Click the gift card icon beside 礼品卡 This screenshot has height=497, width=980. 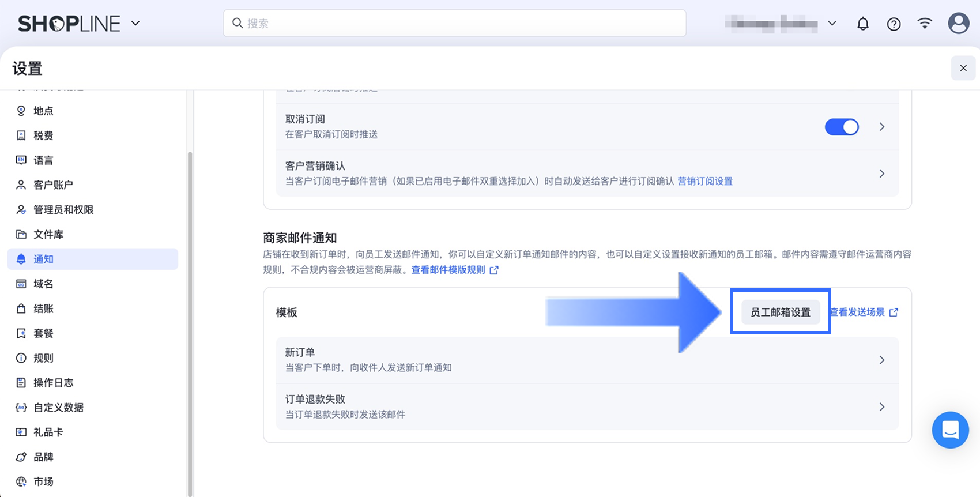point(21,432)
